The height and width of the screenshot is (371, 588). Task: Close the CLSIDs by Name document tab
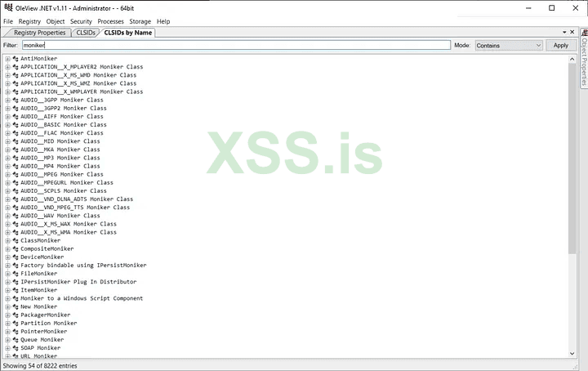click(572, 32)
